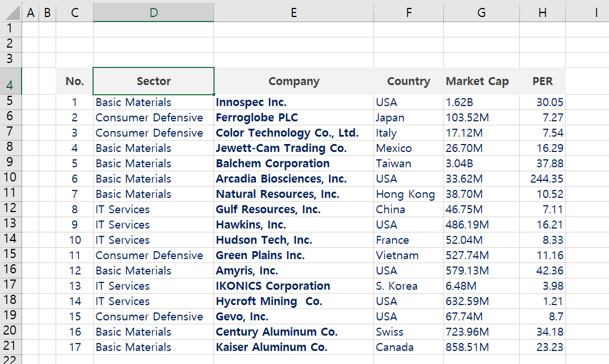Select column E header

coord(293,12)
